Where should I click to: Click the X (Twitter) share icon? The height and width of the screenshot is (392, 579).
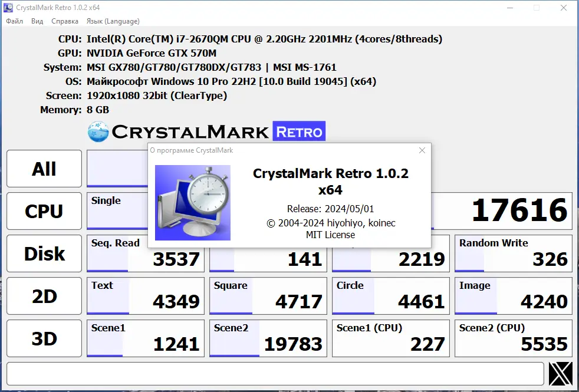pos(561,374)
